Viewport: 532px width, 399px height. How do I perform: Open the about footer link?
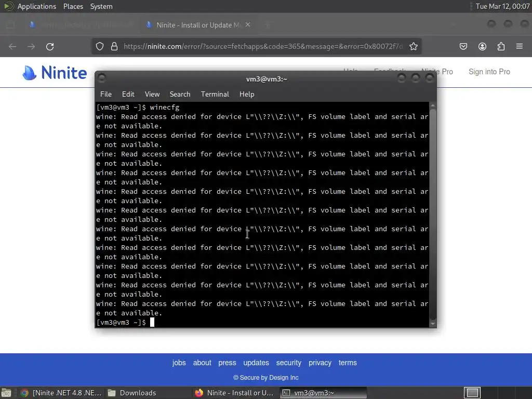(x=202, y=363)
